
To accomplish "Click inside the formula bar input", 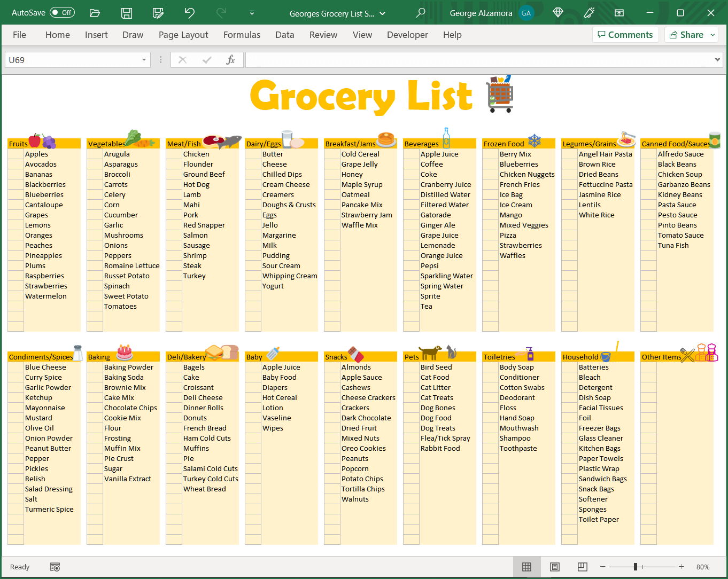I will tap(478, 60).
